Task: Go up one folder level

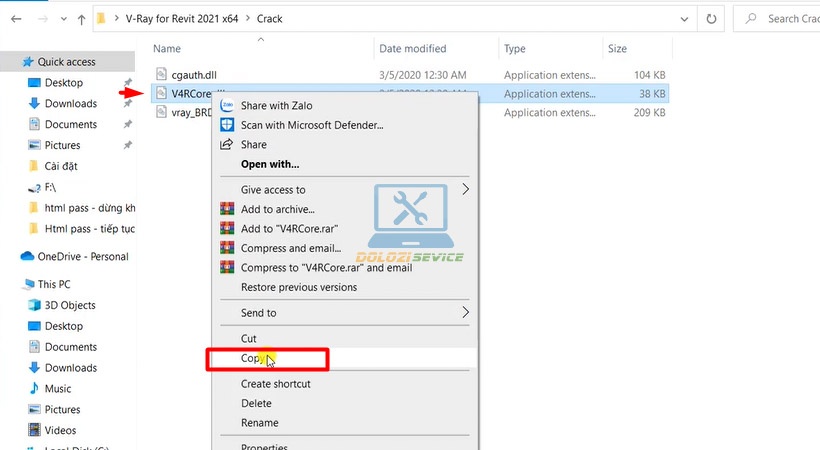Action: click(82, 19)
